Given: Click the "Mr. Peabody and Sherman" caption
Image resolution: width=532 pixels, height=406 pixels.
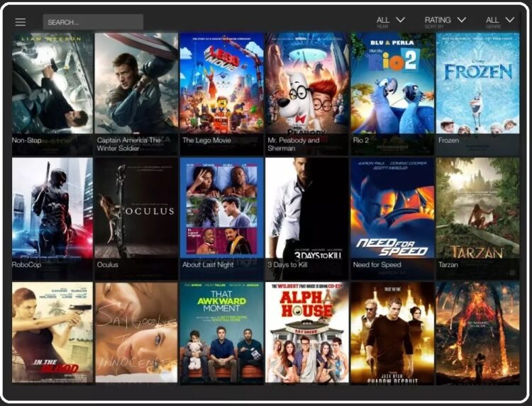Looking at the screenshot, I should tap(294, 145).
